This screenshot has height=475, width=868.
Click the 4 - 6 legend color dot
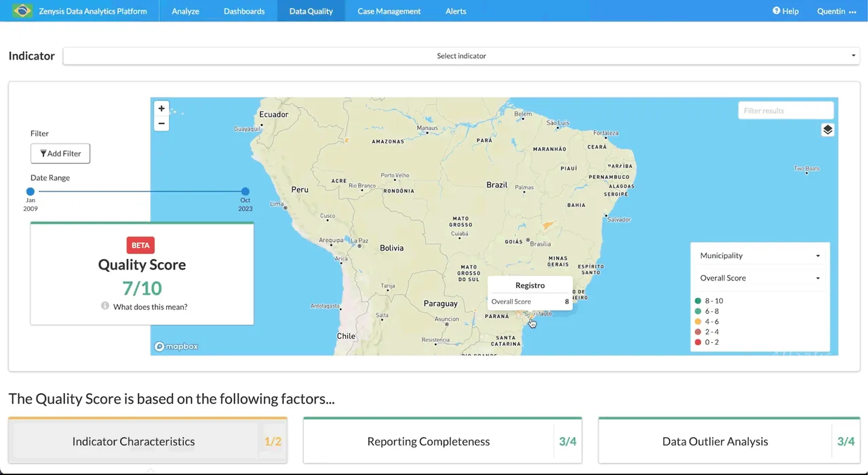click(x=698, y=322)
